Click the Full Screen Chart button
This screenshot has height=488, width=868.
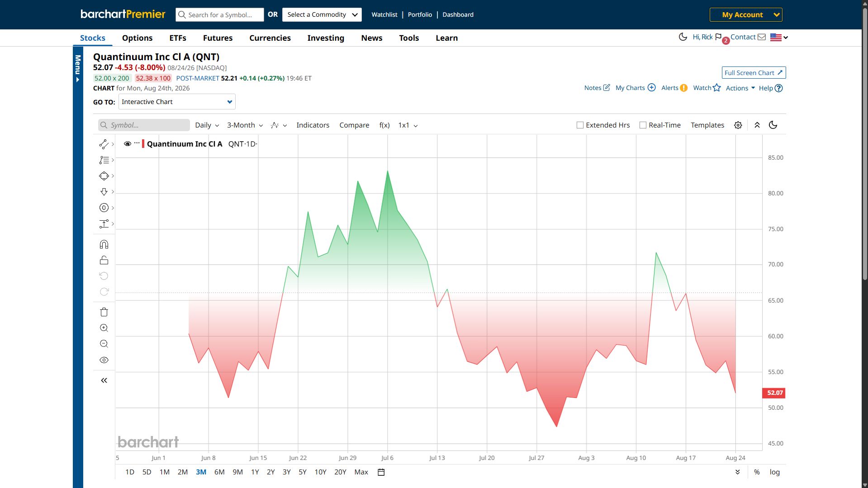tap(754, 73)
